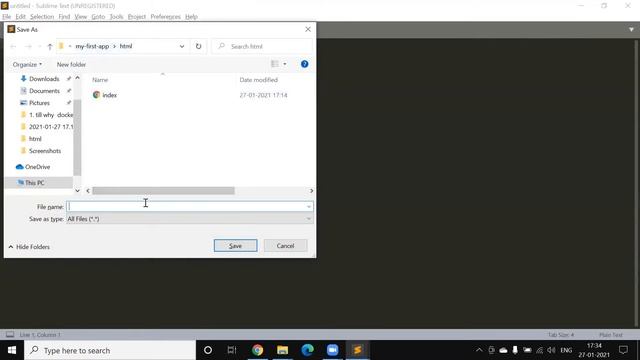Click the Forward arrow in Save As dialog
This screenshot has width=640, height=360.
tap(28, 47)
